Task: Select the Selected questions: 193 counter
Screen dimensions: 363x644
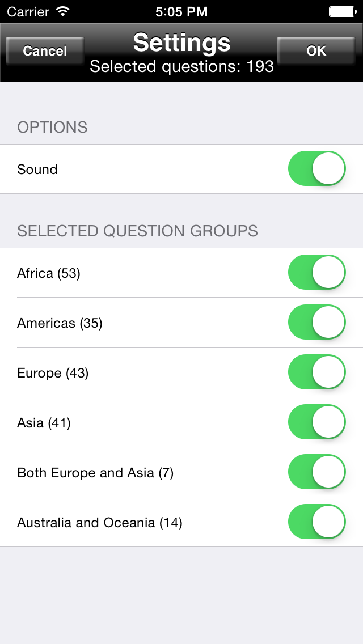Action: [181, 66]
